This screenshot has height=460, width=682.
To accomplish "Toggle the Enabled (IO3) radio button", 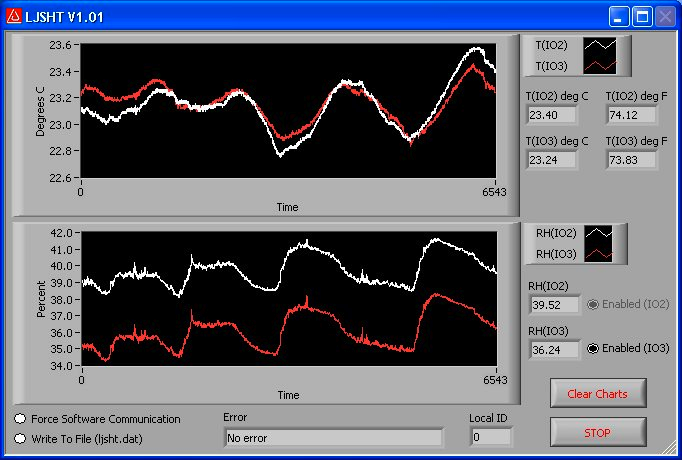I will pos(592,348).
